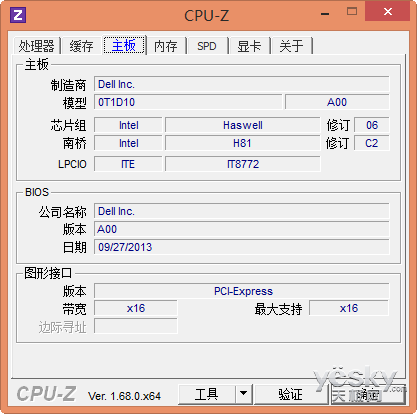Switch to the 处理器 tab

pyautogui.click(x=37, y=46)
